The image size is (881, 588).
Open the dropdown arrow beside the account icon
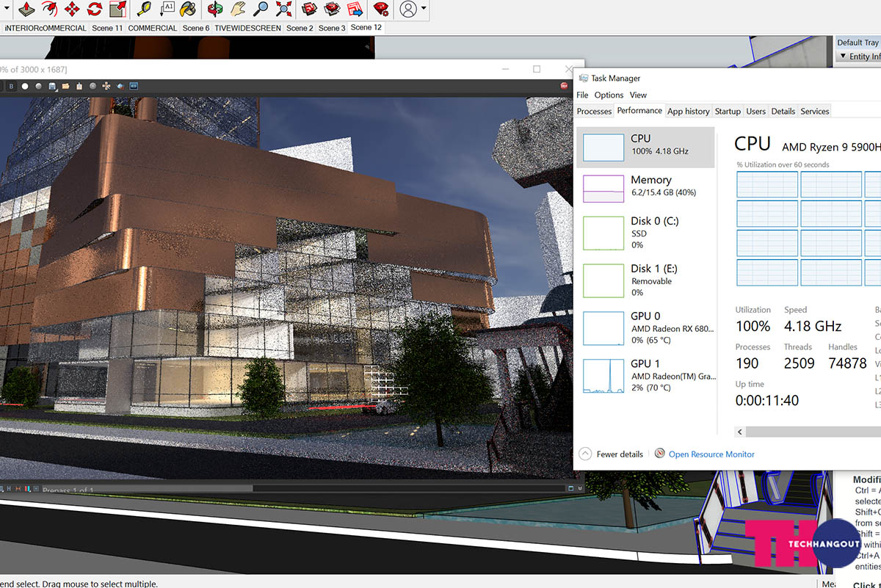click(424, 10)
